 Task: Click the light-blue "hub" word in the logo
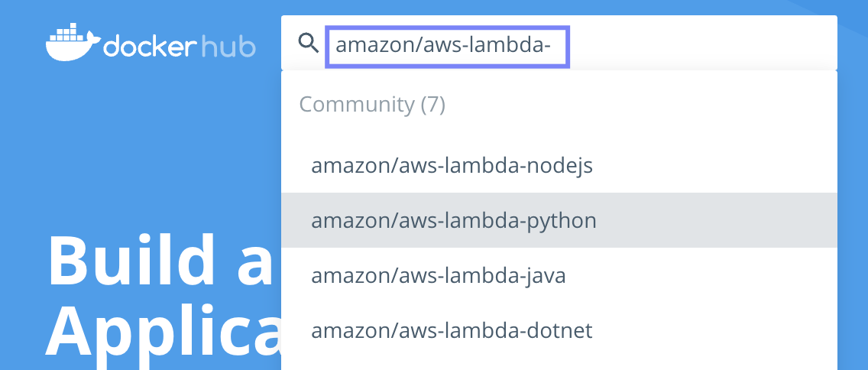click(228, 47)
